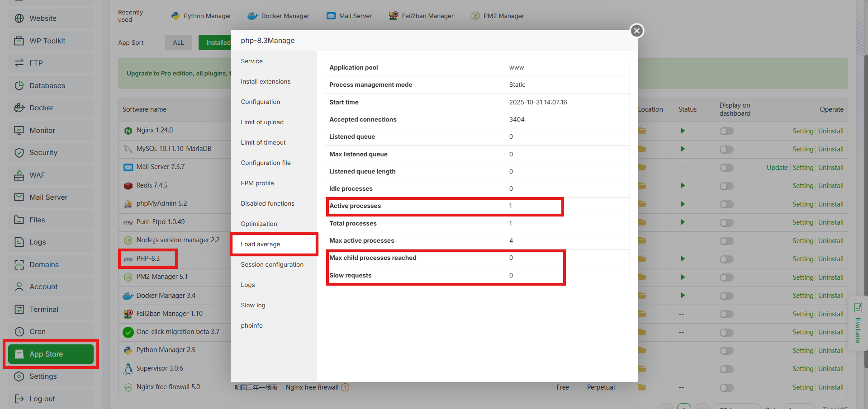Open App Store in sidebar
The height and width of the screenshot is (409, 868).
[x=51, y=354]
